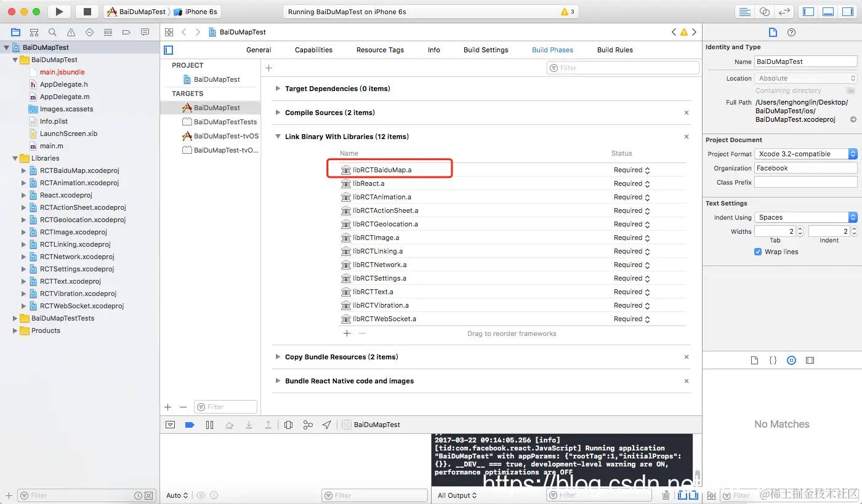Image resolution: width=862 pixels, height=504 pixels.
Task: Expand Compile Sources section
Action: (x=278, y=113)
